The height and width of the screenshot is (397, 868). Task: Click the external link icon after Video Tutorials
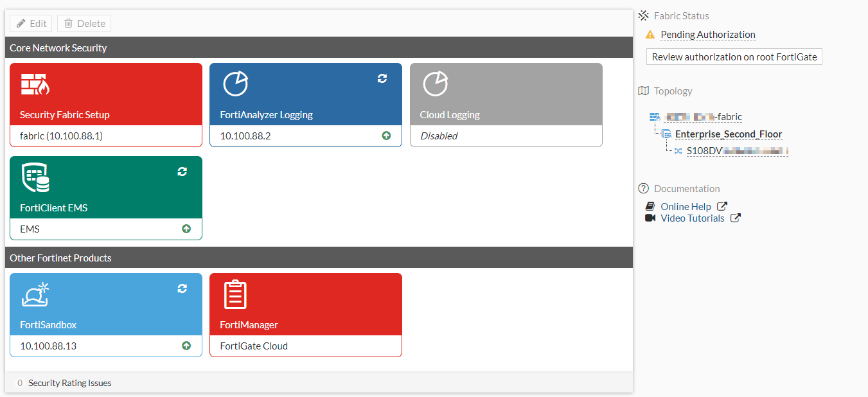click(736, 218)
